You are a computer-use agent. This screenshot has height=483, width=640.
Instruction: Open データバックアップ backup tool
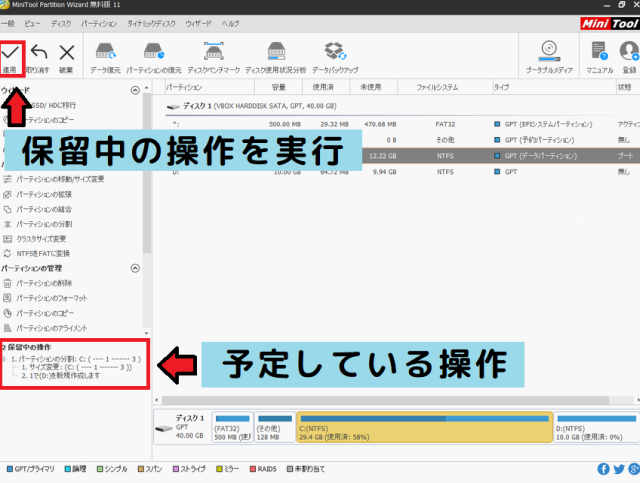point(335,58)
